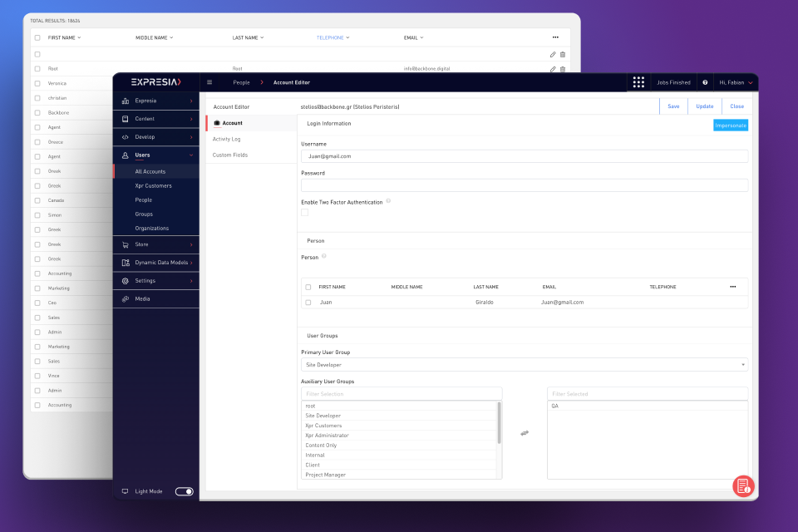Open the Media section in sidebar

[x=142, y=298]
